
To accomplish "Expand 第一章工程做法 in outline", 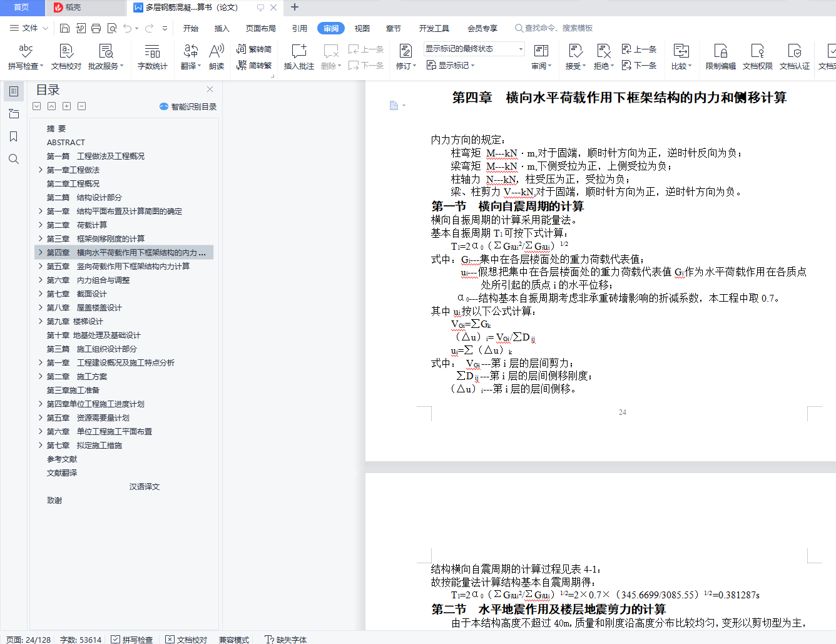I will (41, 170).
